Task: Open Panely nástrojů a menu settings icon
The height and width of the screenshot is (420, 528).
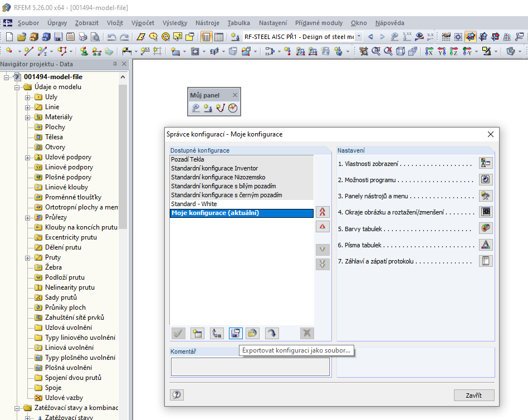Action: pos(486,196)
